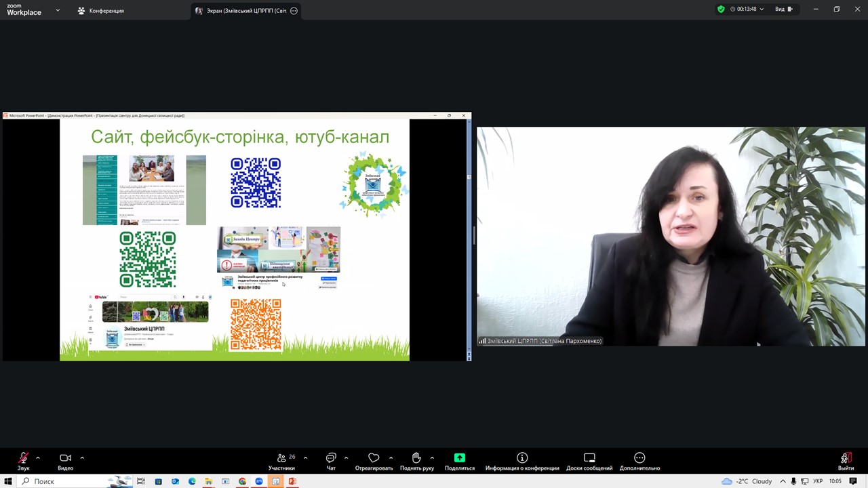Unmute the microphone with Звук button
Viewport: 868px width, 488px height.
pos(23,459)
